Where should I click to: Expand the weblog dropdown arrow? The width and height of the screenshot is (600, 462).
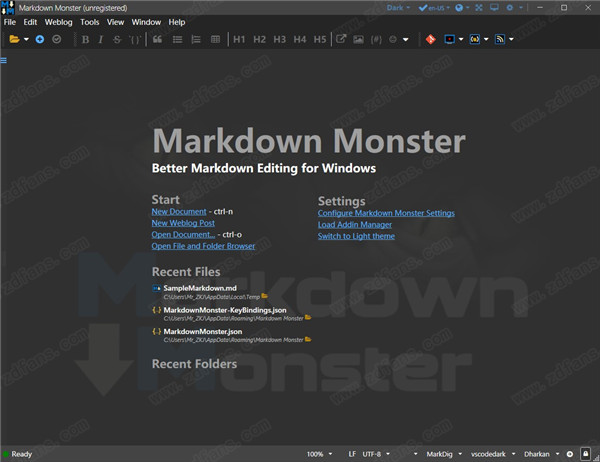pos(511,39)
